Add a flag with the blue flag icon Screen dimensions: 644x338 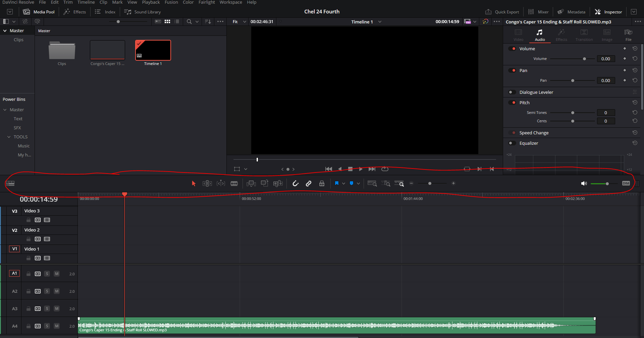click(x=337, y=183)
